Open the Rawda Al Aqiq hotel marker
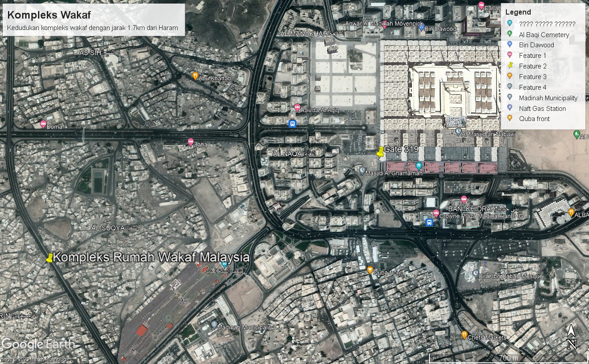Screen dimensions: 589x364 point(297,107)
